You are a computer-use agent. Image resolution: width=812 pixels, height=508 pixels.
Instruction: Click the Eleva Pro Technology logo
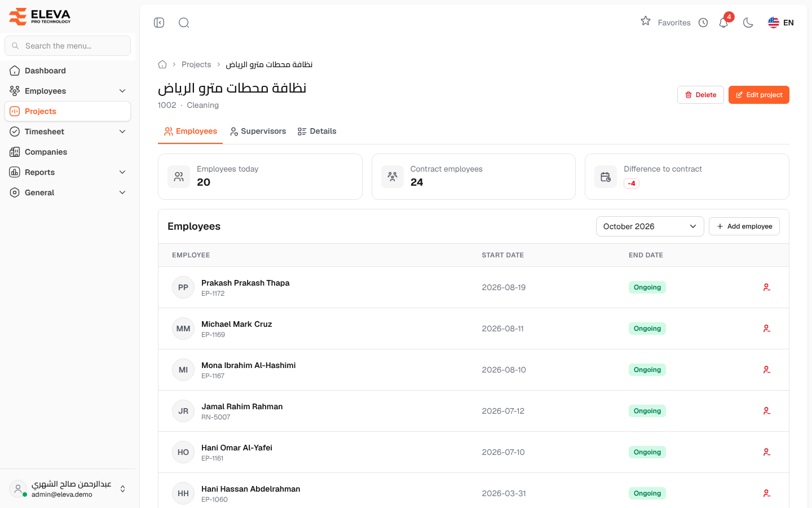[39, 16]
